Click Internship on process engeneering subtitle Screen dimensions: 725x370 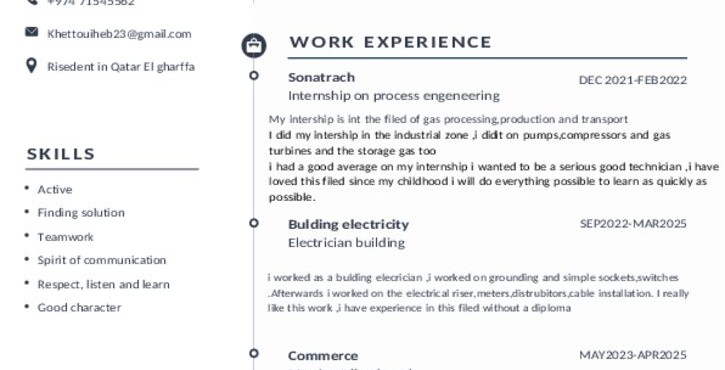pyautogui.click(x=393, y=96)
